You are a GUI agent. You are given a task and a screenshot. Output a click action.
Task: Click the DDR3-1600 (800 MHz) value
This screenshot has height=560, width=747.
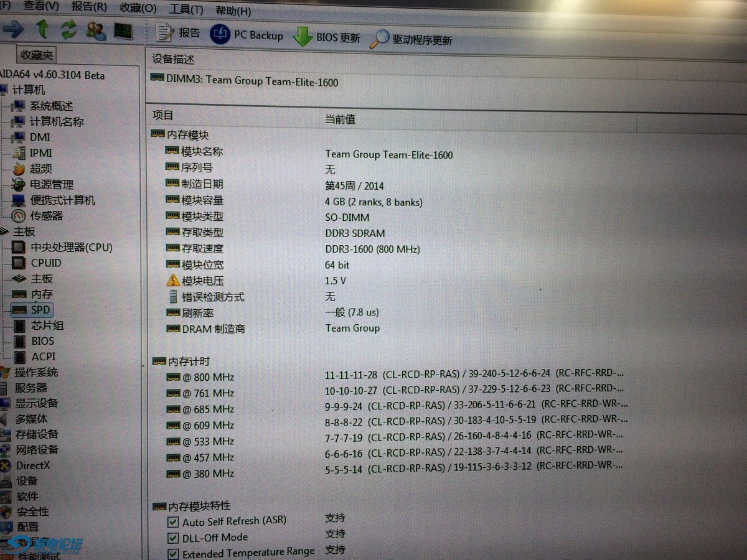372,250
